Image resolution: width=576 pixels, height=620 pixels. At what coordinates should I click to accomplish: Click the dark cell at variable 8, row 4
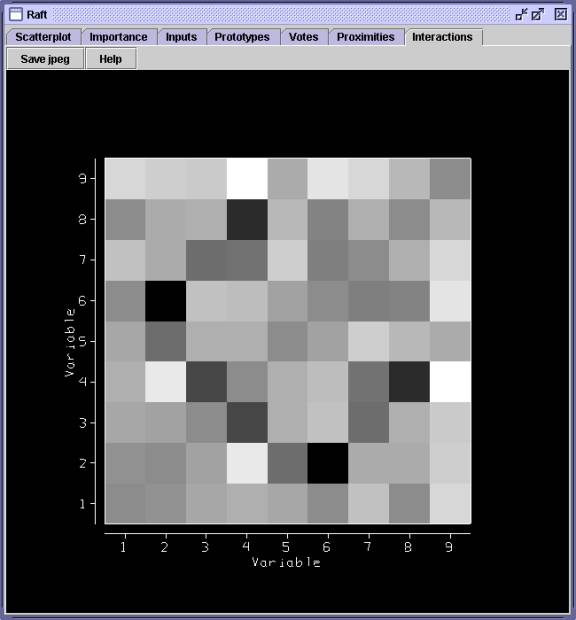tap(409, 382)
